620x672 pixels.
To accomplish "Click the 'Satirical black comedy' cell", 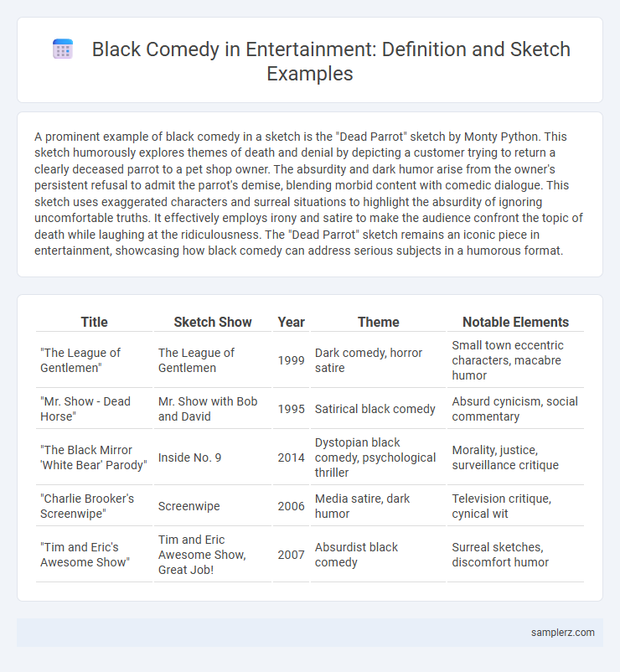I will tap(379, 409).
